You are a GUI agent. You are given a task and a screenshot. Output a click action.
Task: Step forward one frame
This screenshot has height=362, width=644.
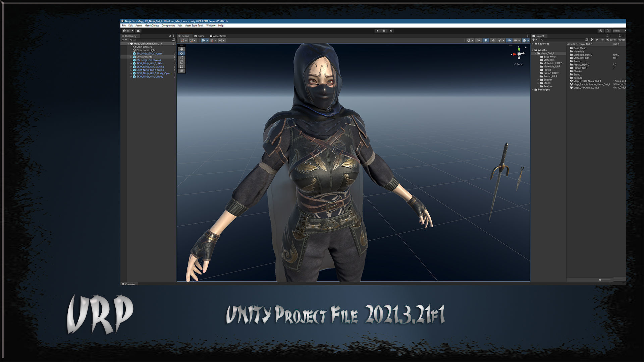(391, 31)
